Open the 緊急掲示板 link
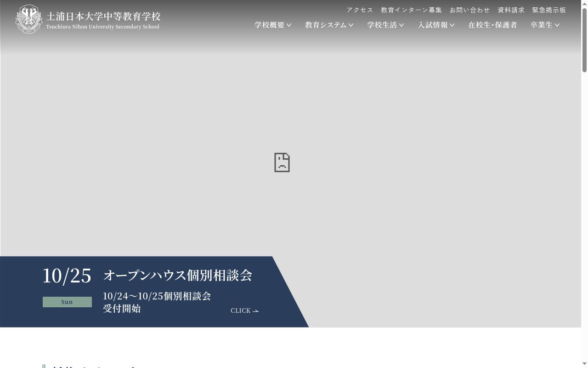This screenshot has width=588, height=368. coord(549,10)
